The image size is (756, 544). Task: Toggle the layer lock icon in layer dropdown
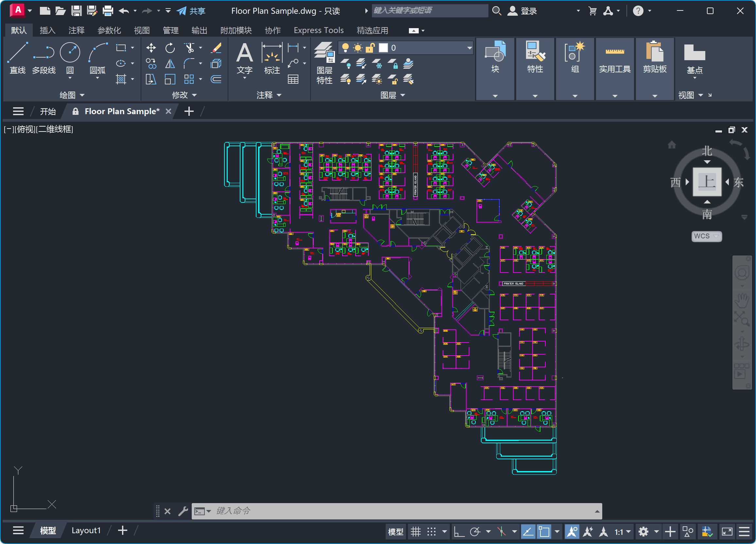370,48
